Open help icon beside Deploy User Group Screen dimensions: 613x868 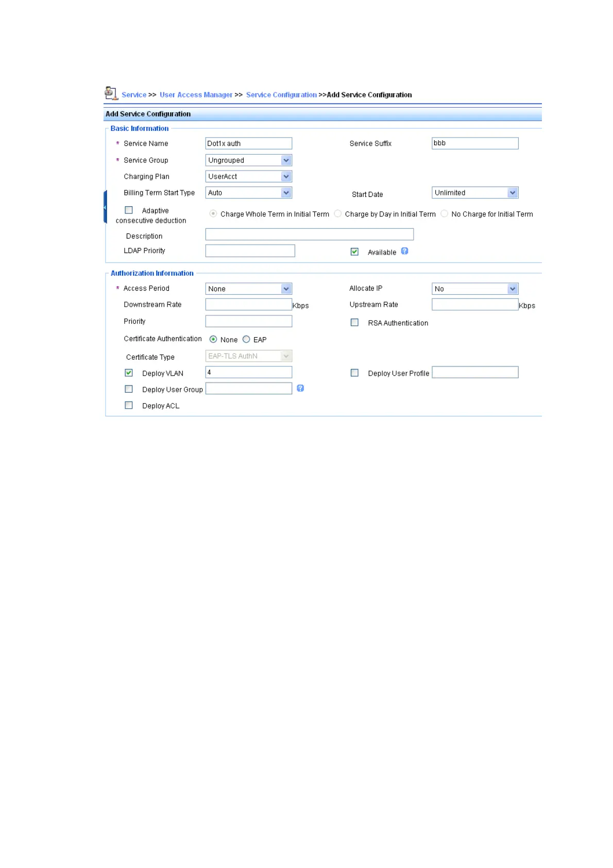tap(300, 388)
